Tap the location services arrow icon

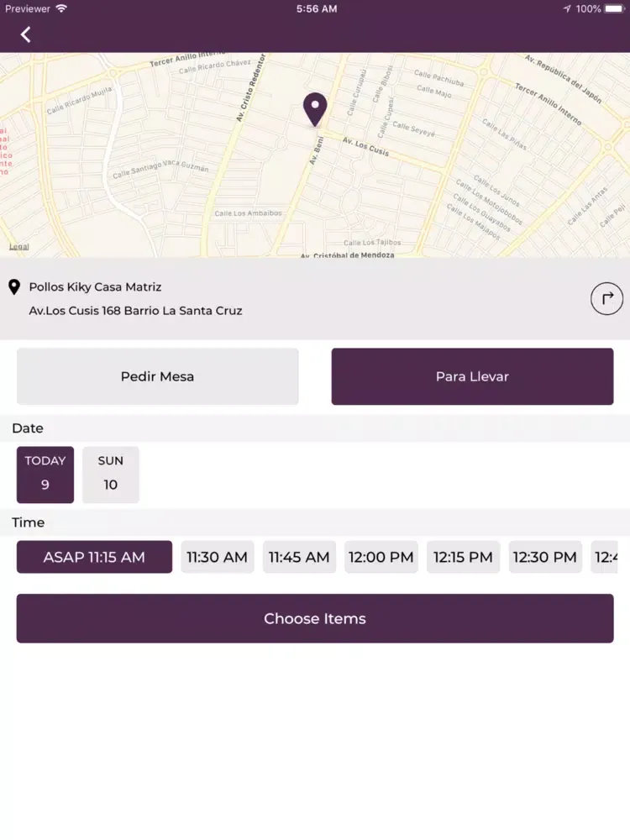(567, 8)
